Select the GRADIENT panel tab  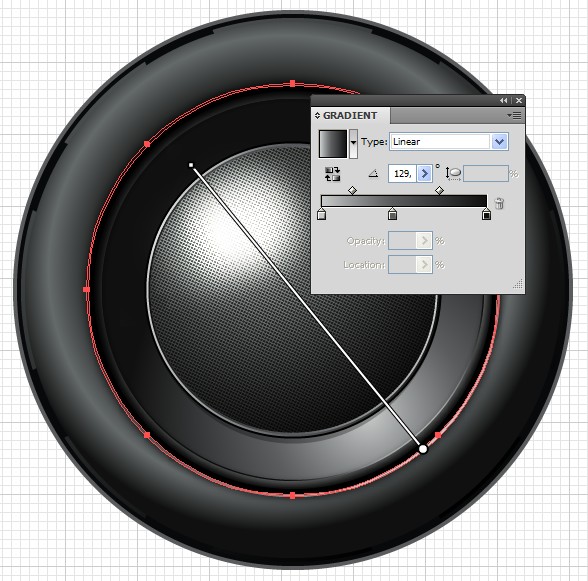[350, 116]
